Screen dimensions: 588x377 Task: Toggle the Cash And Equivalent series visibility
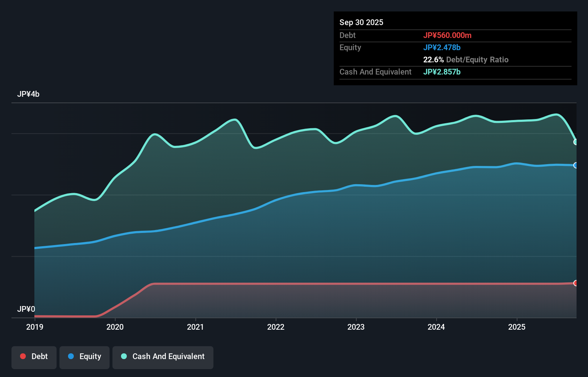pos(163,357)
